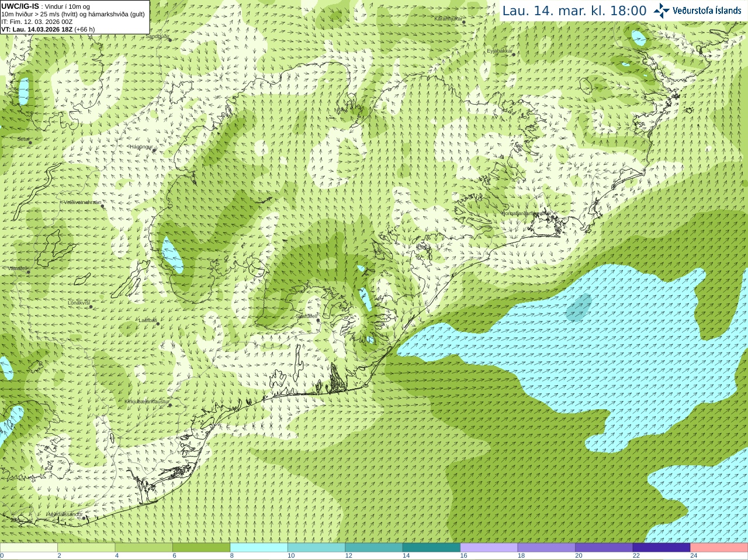This screenshot has height=560, width=748.
Task: Select the 10–12 m/s legend swatch
Action: click(316, 548)
